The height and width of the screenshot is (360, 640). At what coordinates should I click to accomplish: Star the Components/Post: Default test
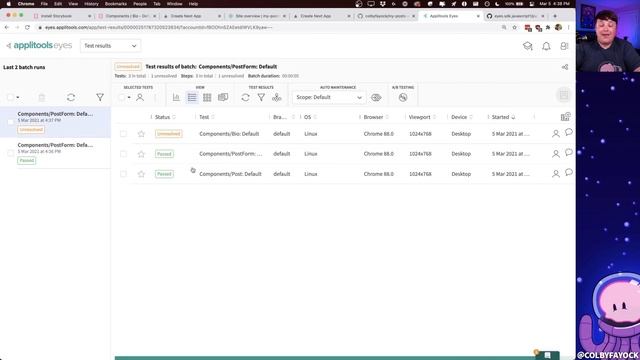[x=141, y=174]
